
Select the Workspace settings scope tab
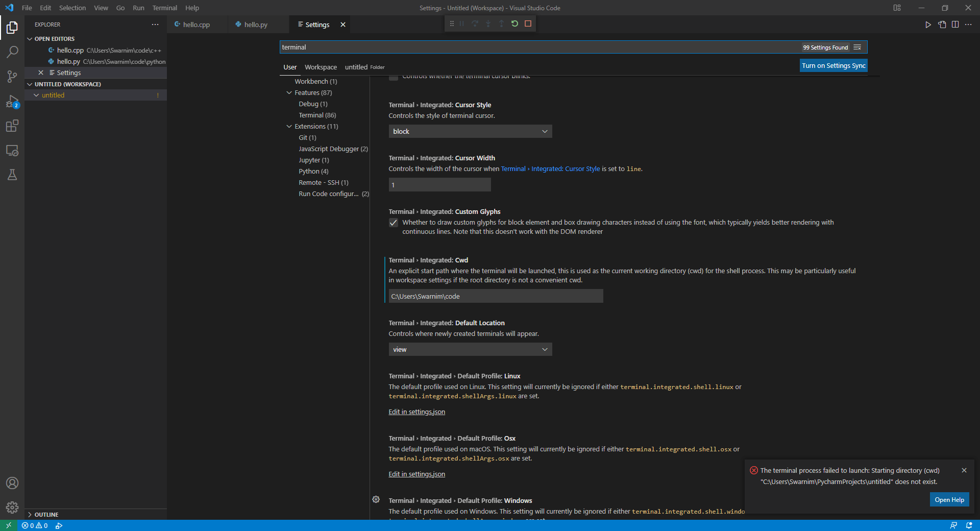[321, 67]
